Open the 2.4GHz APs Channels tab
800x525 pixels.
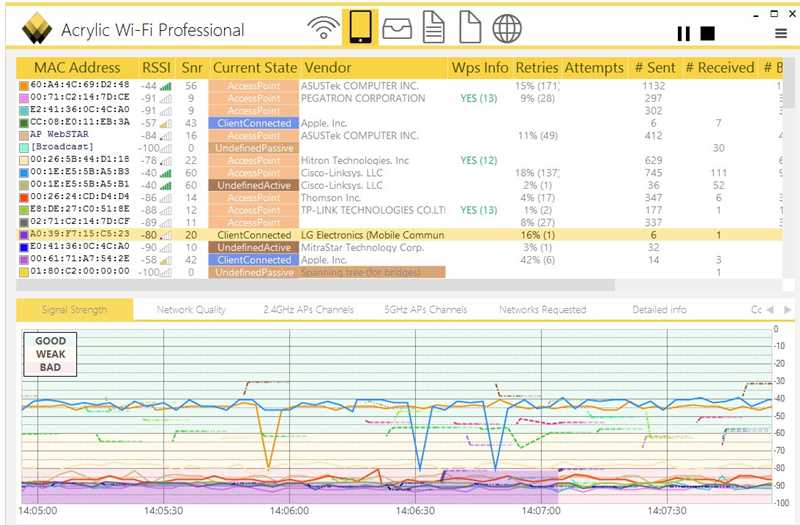click(x=308, y=310)
